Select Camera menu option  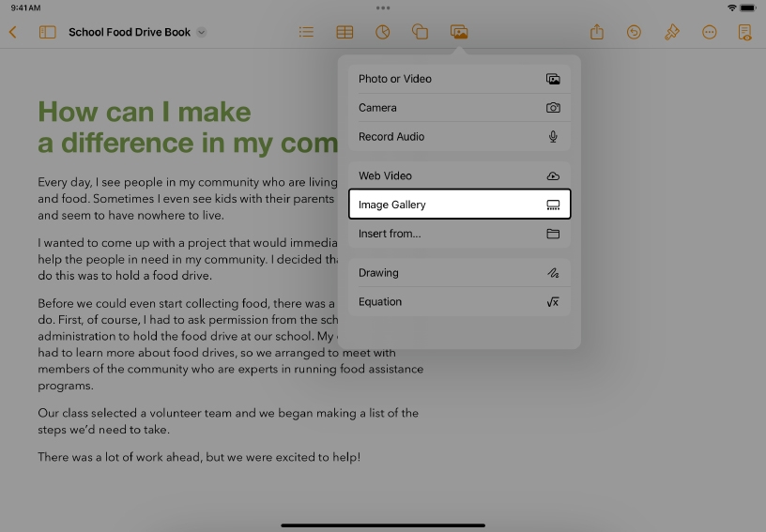[x=459, y=108]
